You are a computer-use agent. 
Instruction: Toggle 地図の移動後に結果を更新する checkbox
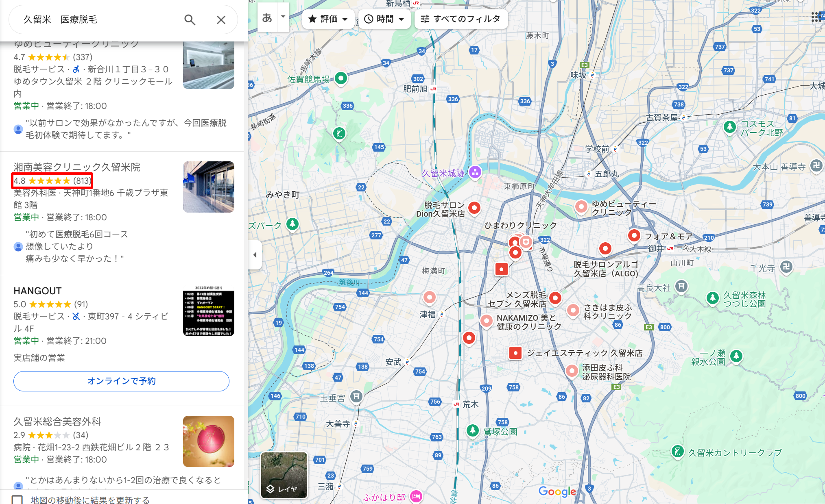coord(17,500)
